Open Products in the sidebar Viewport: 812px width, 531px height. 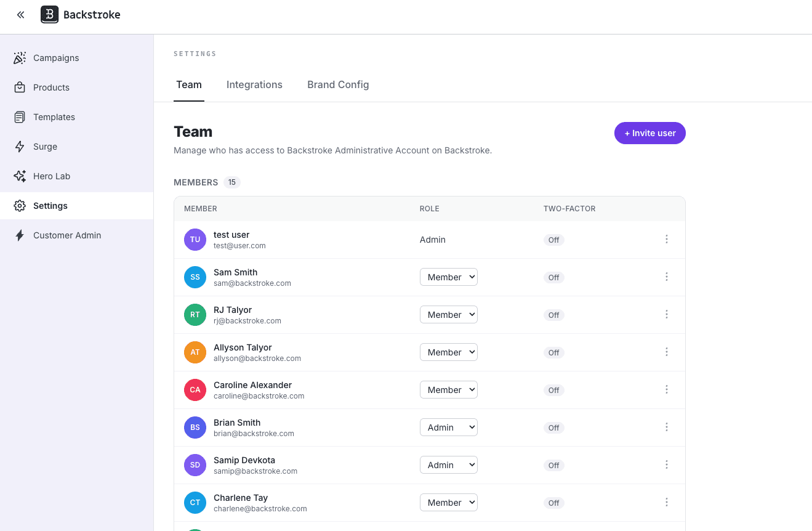tap(76, 87)
